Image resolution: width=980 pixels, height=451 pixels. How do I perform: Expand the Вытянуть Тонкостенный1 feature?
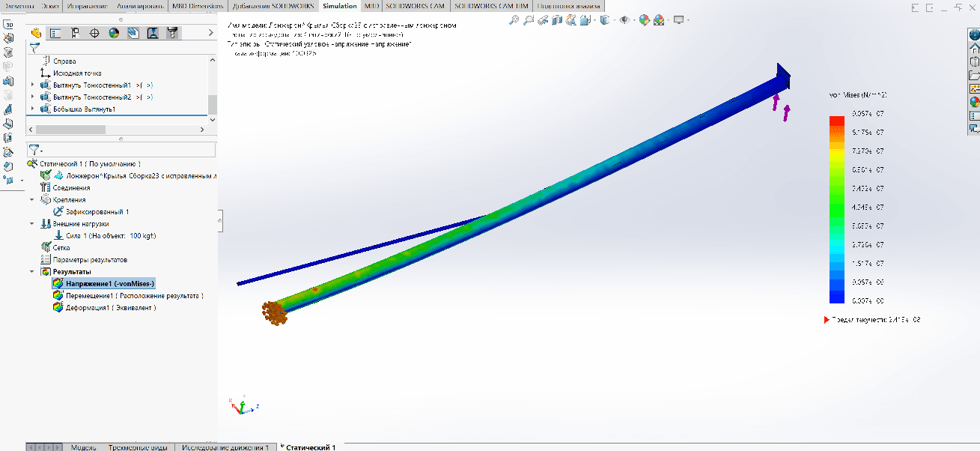pyautogui.click(x=32, y=85)
